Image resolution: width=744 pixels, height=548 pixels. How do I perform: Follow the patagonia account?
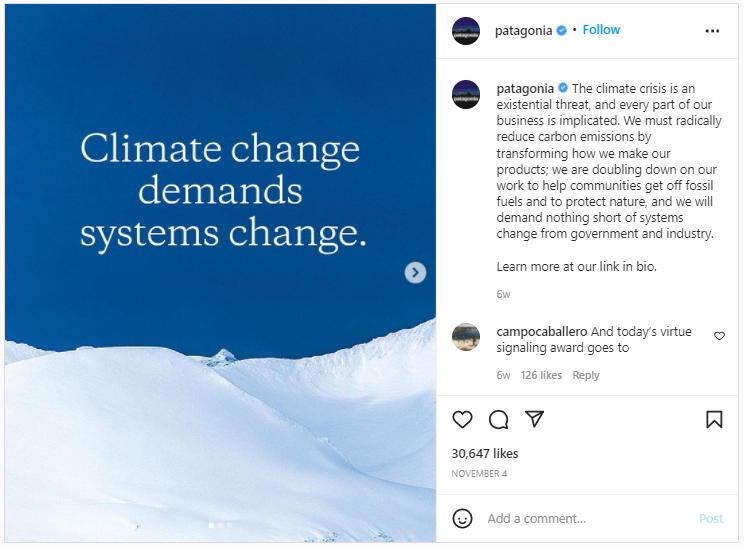click(x=601, y=30)
